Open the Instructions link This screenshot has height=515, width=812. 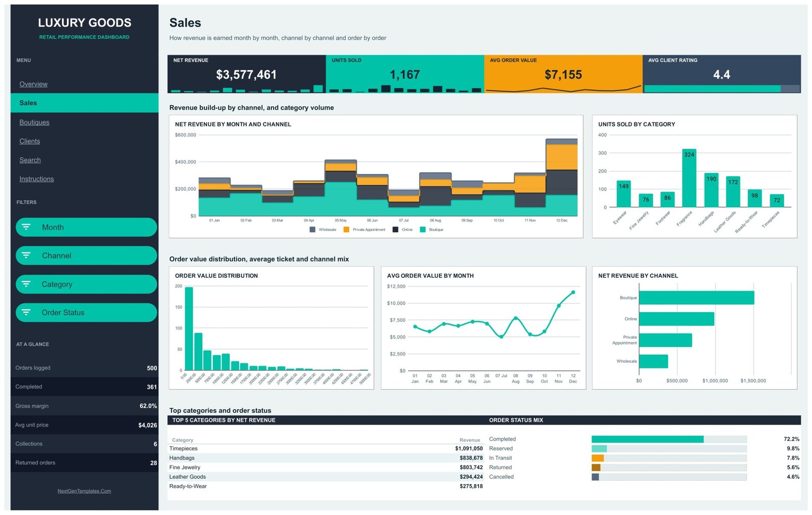(37, 178)
